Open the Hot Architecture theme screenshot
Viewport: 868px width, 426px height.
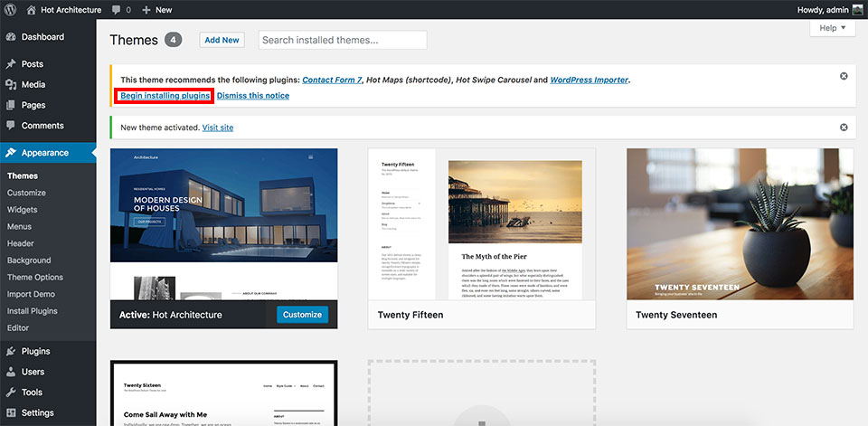point(223,223)
